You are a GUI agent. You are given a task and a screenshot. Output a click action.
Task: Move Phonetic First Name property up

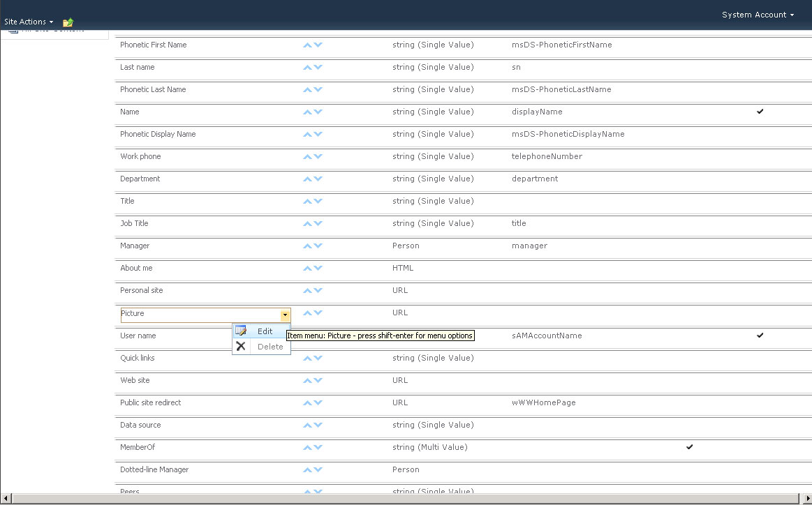[307, 45]
